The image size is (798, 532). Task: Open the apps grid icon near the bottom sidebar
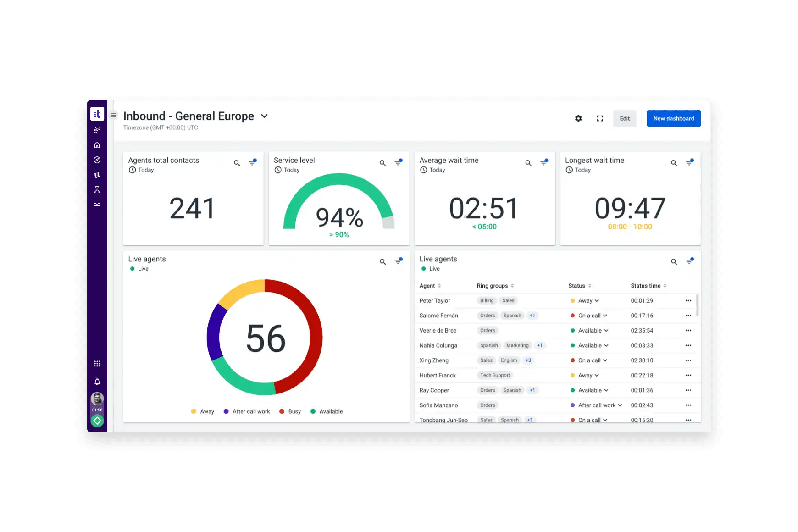click(x=97, y=363)
